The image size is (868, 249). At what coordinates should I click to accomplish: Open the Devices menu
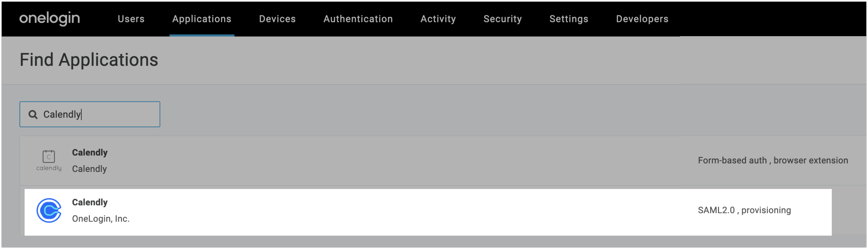(277, 19)
